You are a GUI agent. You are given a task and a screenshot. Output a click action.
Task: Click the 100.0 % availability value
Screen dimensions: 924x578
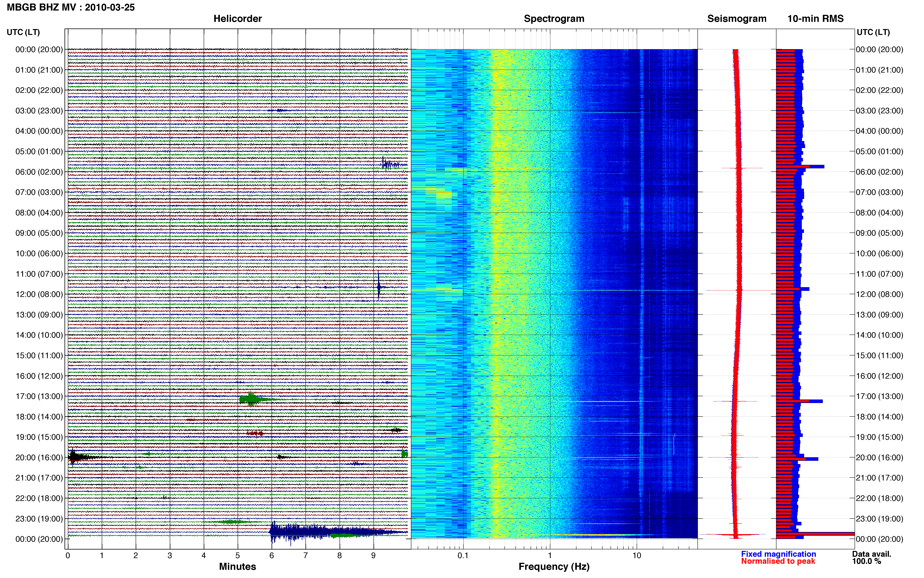point(866,561)
